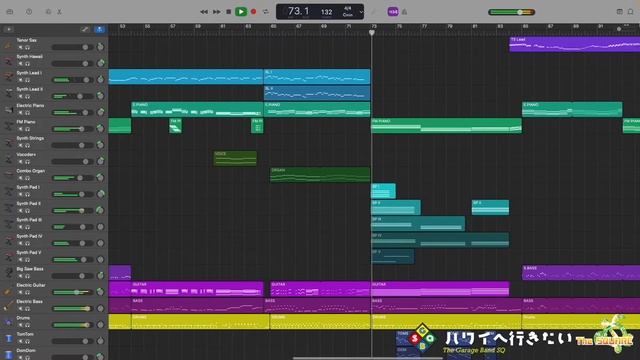Click the Fast Forward transport button
640x360 pixels.
pyautogui.click(x=217, y=12)
